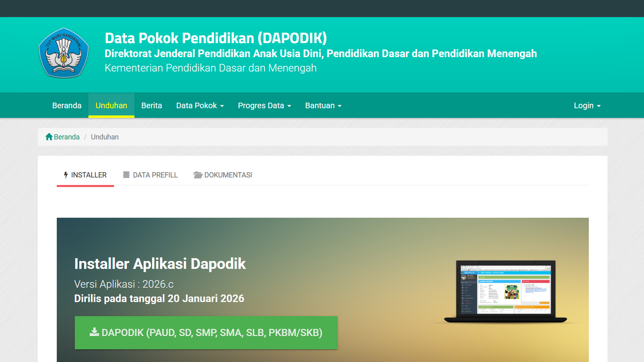Screen dimensions: 644x362
Task: Open the Data Pokok dropdown menu
Action: pyautogui.click(x=200, y=105)
